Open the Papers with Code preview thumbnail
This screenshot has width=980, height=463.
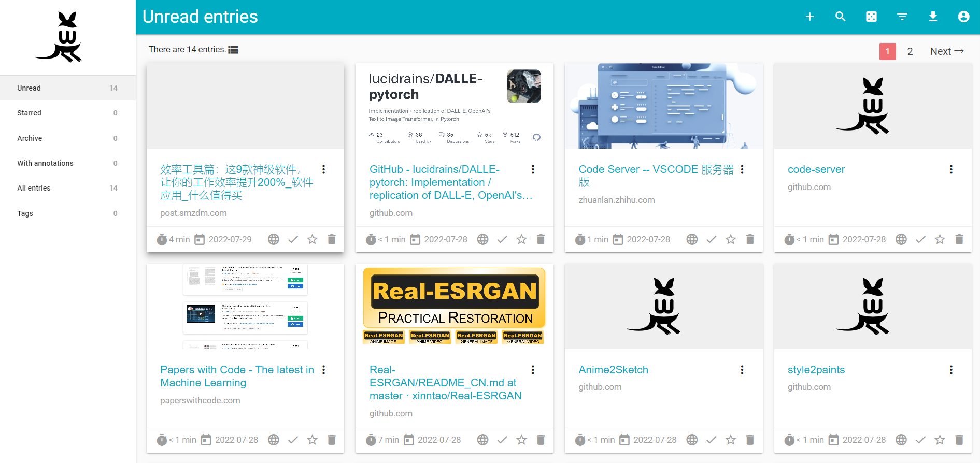pyautogui.click(x=245, y=306)
